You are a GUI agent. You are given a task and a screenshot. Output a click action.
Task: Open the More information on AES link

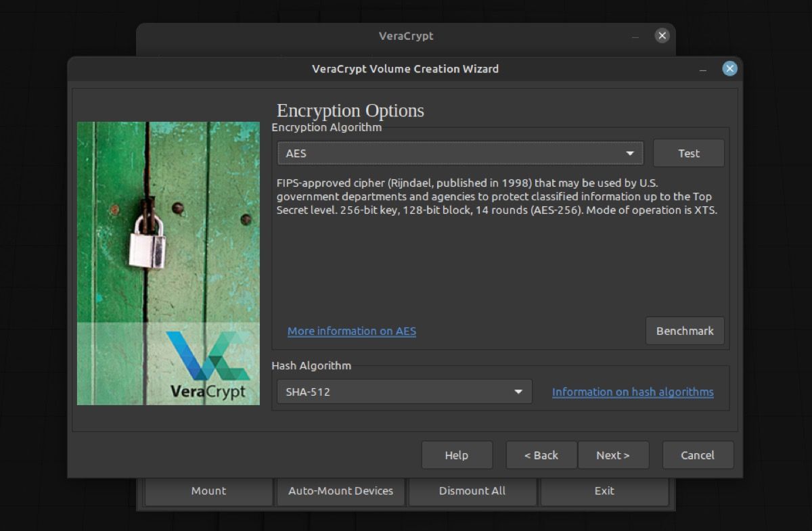tap(351, 331)
